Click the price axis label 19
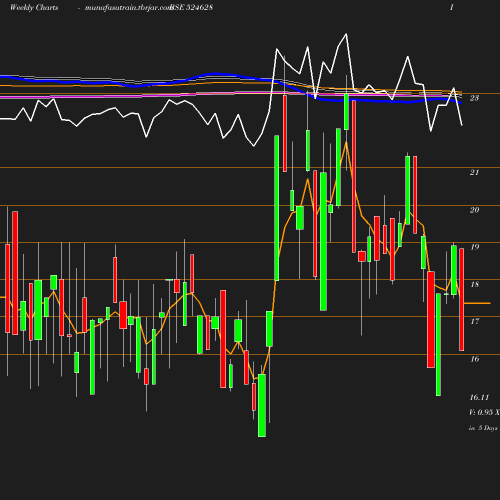Image resolution: width=500 pixels, height=500 pixels. tap(474, 247)
